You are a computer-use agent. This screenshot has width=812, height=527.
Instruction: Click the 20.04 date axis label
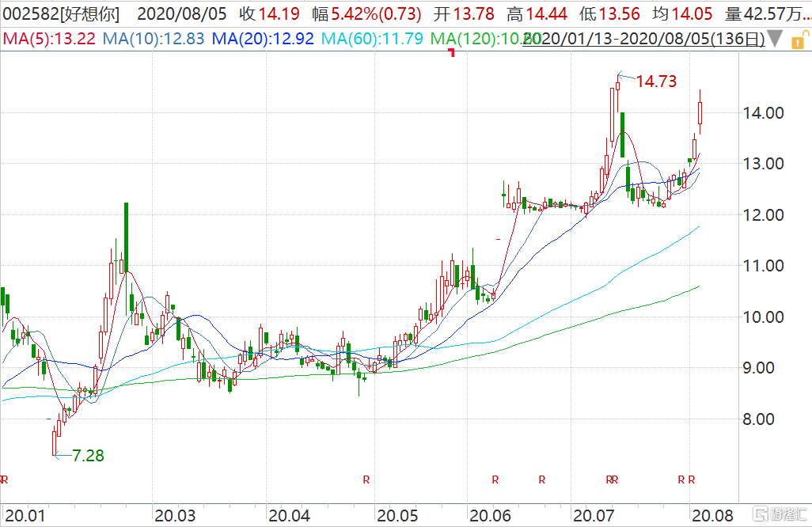click(289, 516)
